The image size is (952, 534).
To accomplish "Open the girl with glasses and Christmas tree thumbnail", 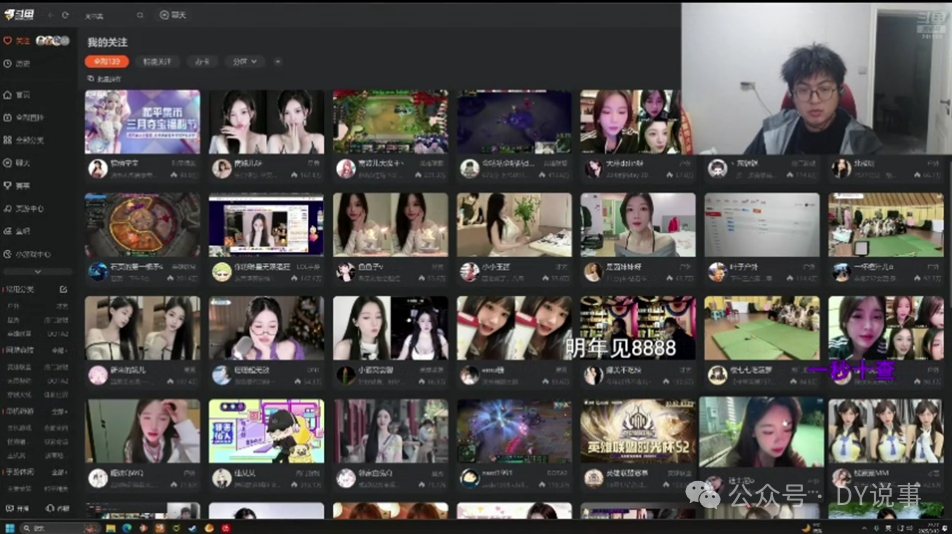I will (267, 328).
